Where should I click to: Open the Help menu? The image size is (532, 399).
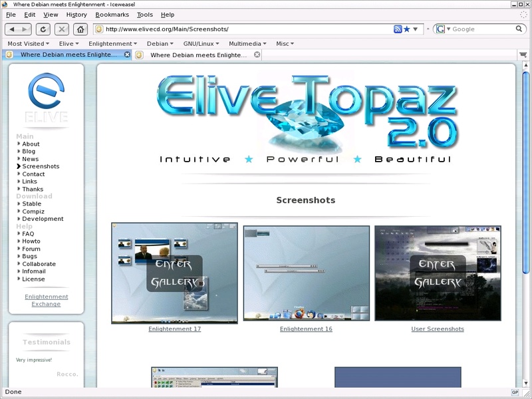168,15
